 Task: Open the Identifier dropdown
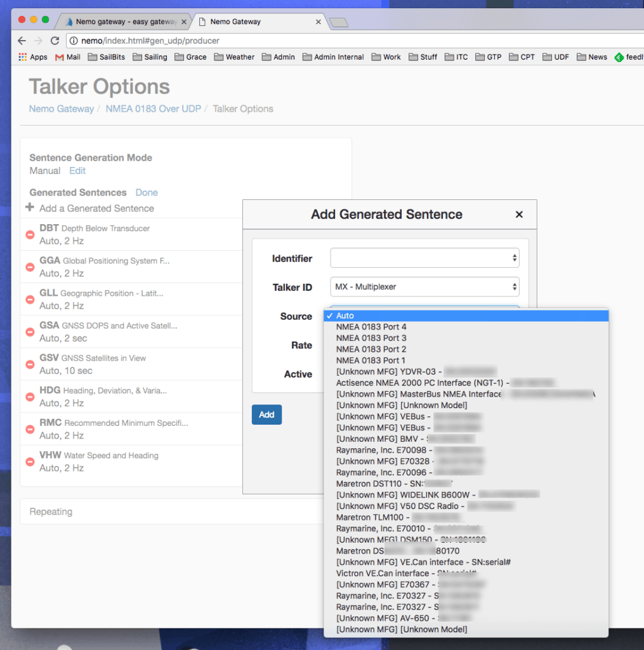coord(424,258)
